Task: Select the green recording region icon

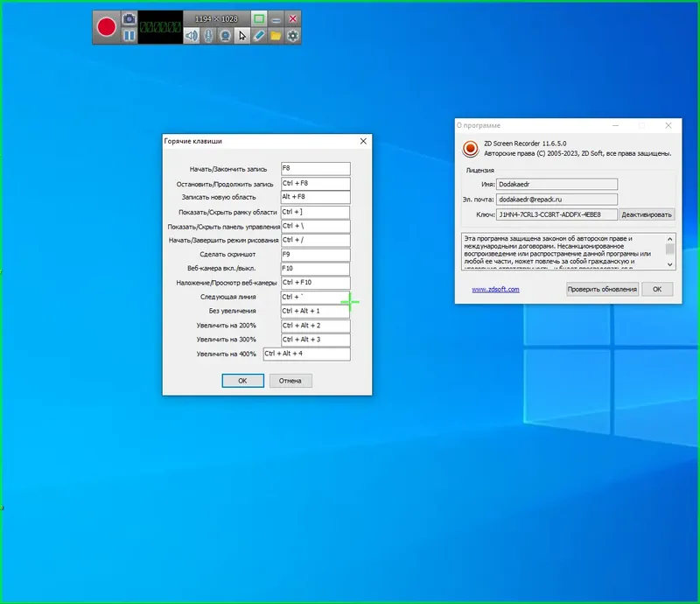Action: [258, 18]
